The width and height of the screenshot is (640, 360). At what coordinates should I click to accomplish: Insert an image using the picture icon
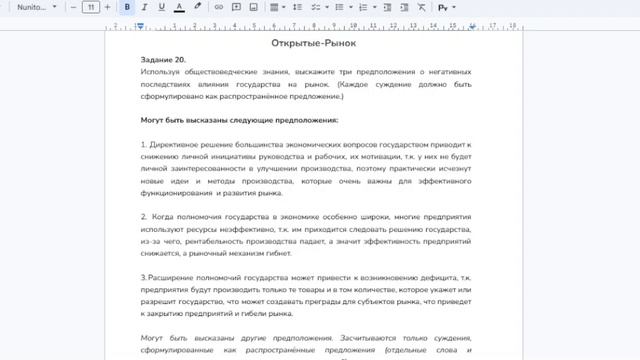253,7
